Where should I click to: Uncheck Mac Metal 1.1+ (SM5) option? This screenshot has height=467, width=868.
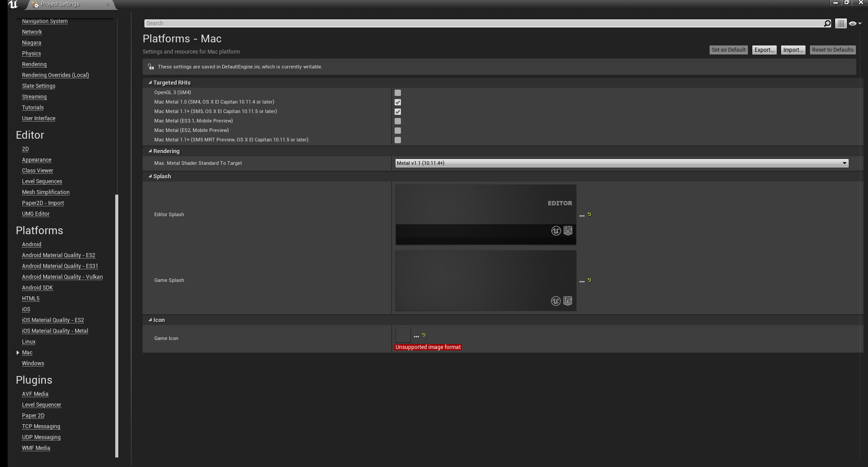click(x=398, y=112)
